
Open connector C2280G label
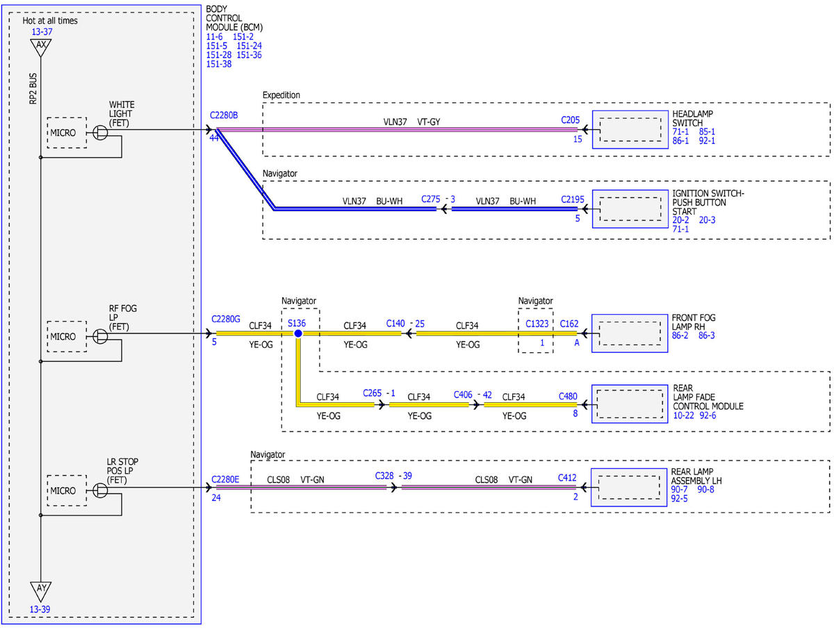click(x=226, y=320)
